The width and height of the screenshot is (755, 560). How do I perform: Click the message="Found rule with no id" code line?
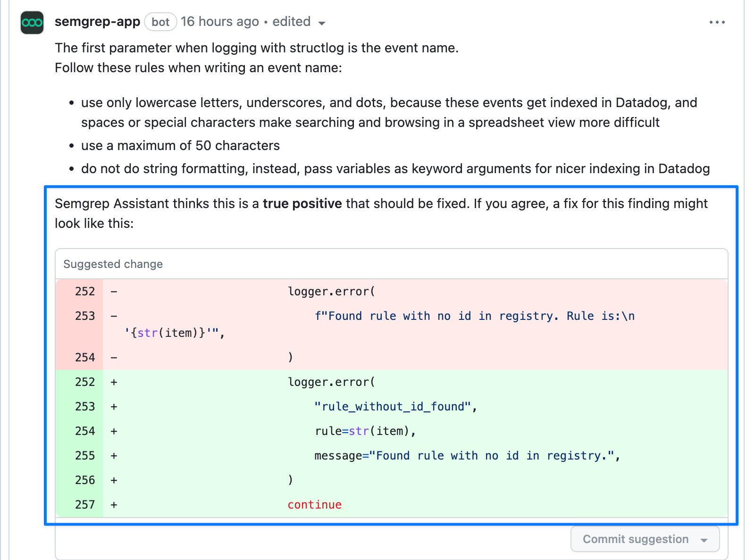tap(467, 456)
